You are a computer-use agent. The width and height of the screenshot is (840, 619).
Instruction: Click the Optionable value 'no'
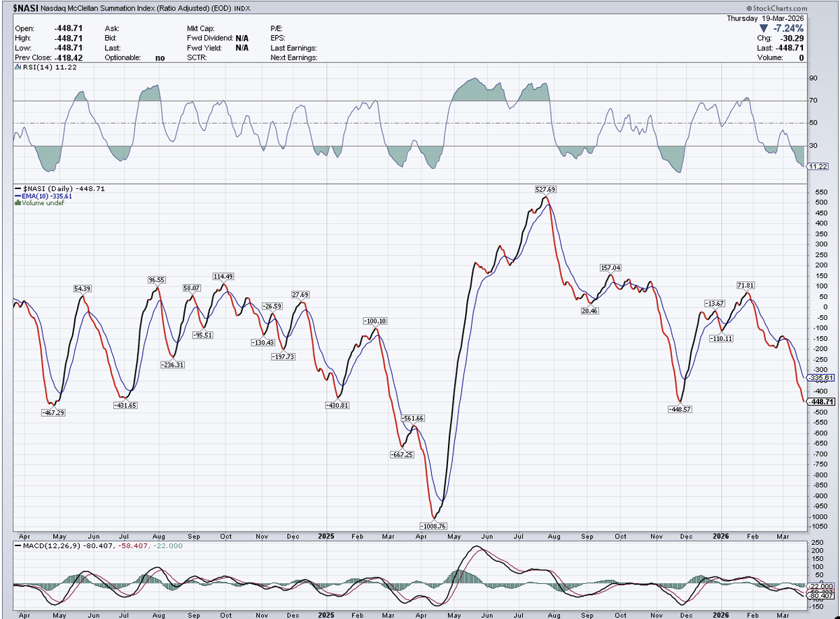[x=160, y=57]
